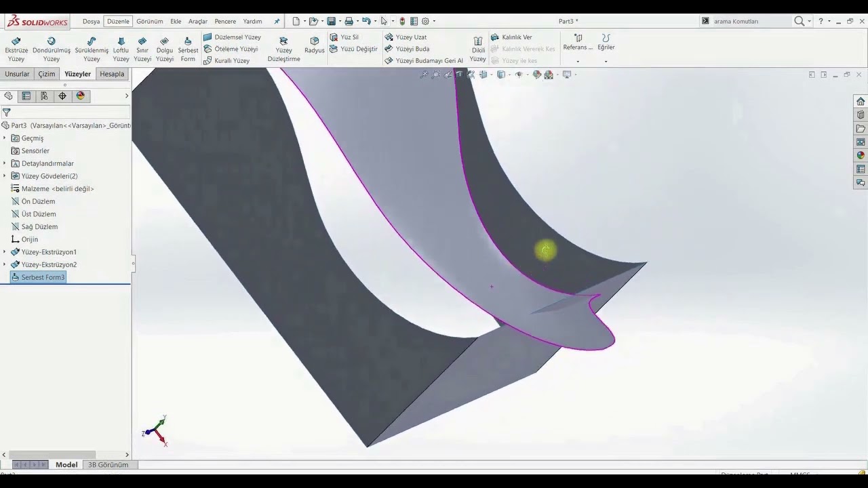
Task: Select the Süpürülmüş Yüzey tool
Action: pyautogui.click(x=92, y=49)
